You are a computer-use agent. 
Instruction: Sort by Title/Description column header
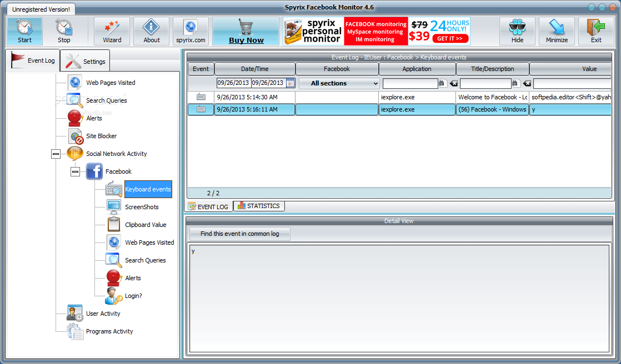coord(493,69)
